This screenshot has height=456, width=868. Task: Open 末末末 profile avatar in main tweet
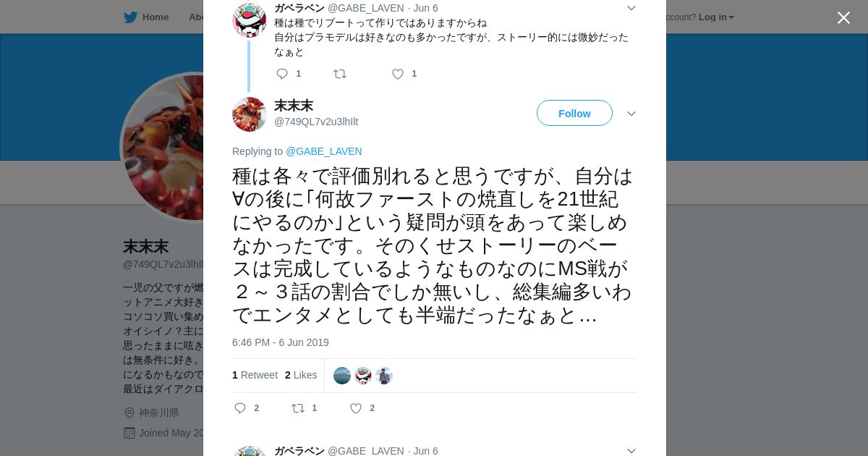[x=250, y=114]
